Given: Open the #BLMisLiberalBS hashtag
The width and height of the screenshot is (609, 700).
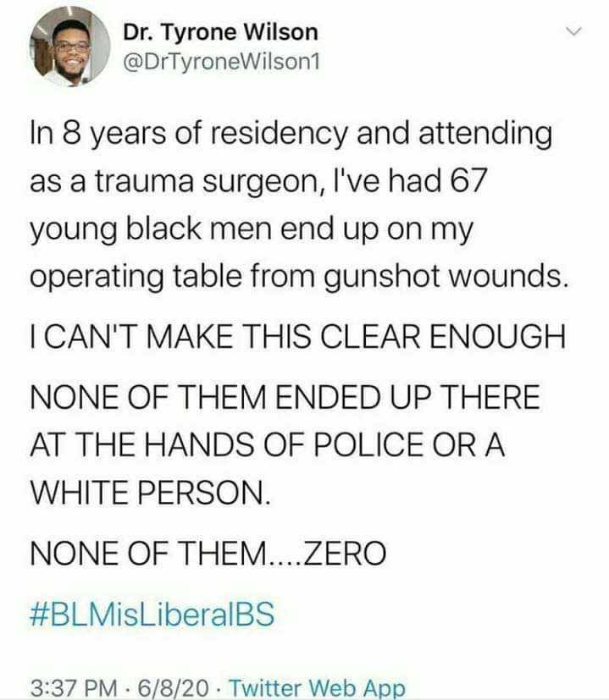Looking at the screenshot, I should 152,614.
